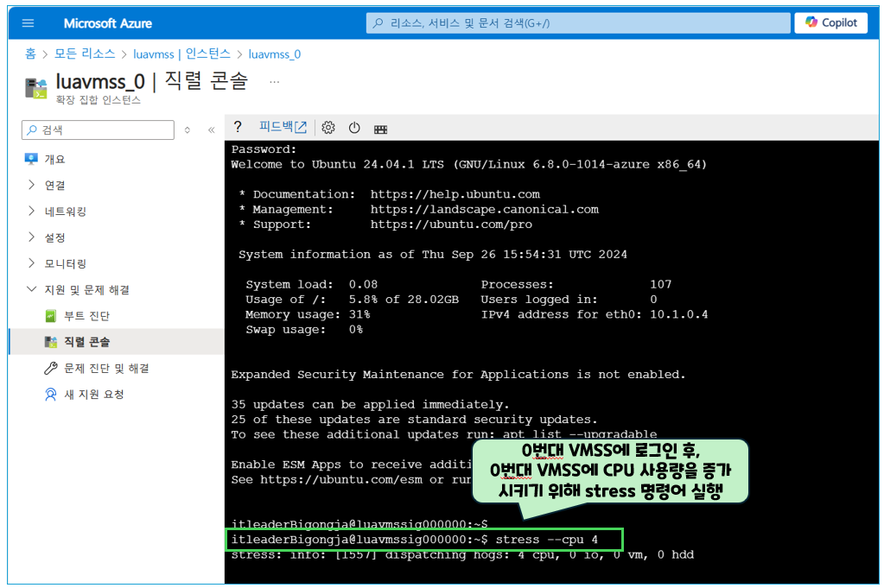Click the 확장 집합 인스턴스 subtitle
The width and height of the screenshot is (884, 588).
tap(99, 100)
